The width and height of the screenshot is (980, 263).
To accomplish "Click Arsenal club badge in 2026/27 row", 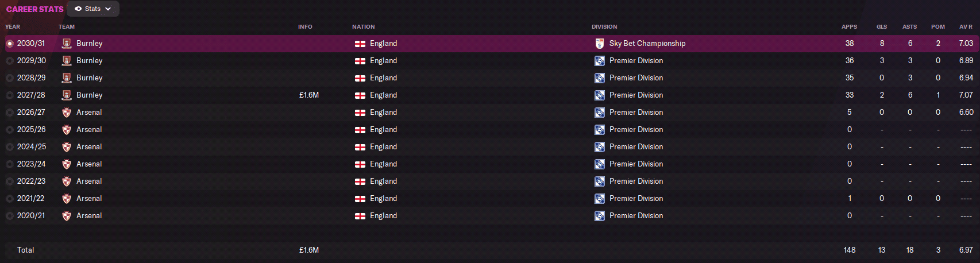I will (x=67, y=113).
